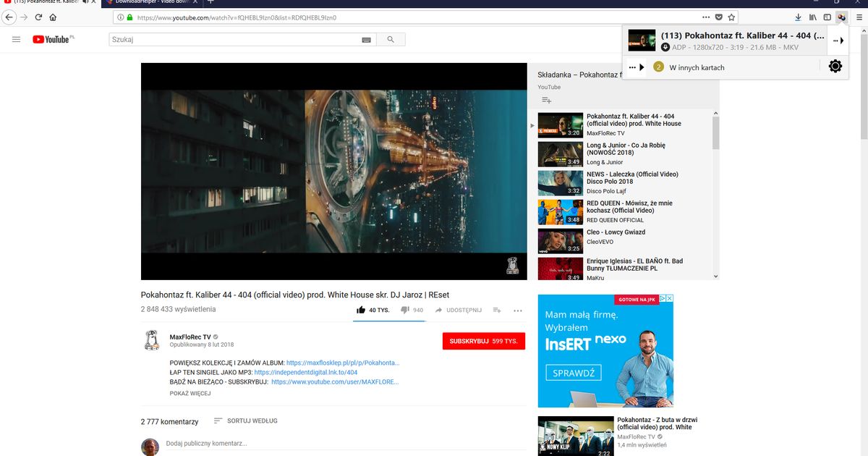Open the Firefox Library icon
This screenshot has width=868, height=456.
(x=812, y=16)
